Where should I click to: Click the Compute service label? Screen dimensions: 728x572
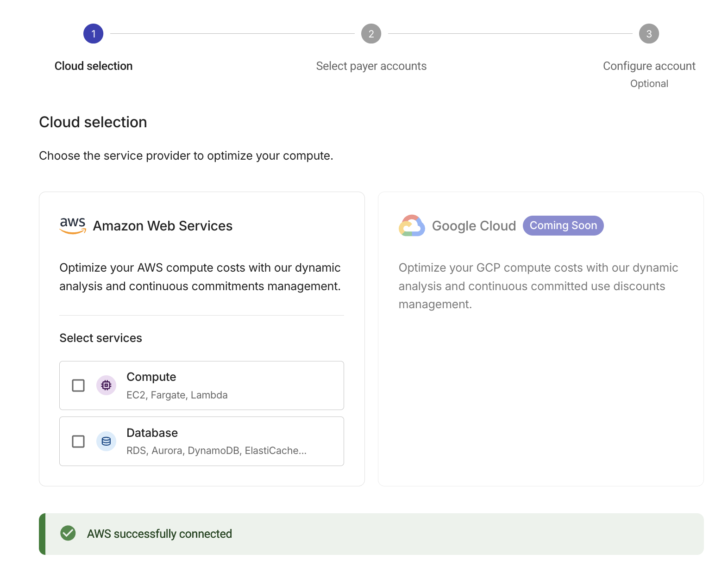click(151, 377)
